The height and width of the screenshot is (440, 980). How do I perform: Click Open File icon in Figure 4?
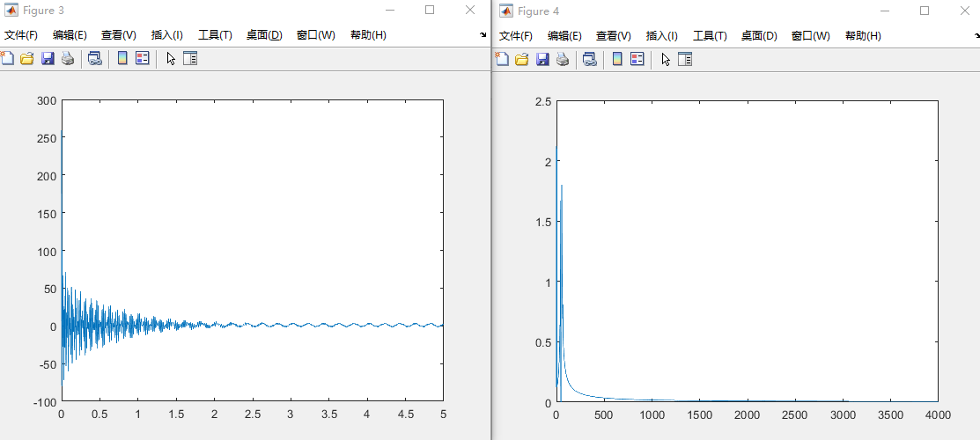522,59
